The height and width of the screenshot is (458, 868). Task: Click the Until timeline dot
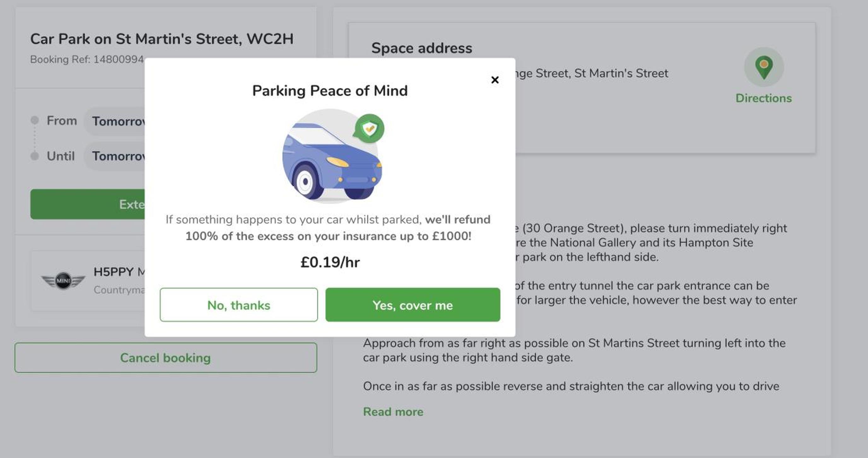click(34, 156)
